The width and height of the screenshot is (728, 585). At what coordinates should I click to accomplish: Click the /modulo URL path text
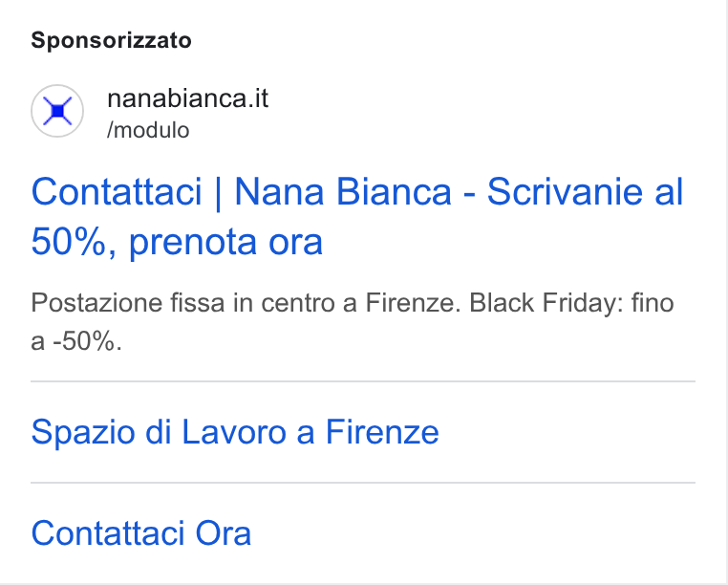(x=148, y=130)
